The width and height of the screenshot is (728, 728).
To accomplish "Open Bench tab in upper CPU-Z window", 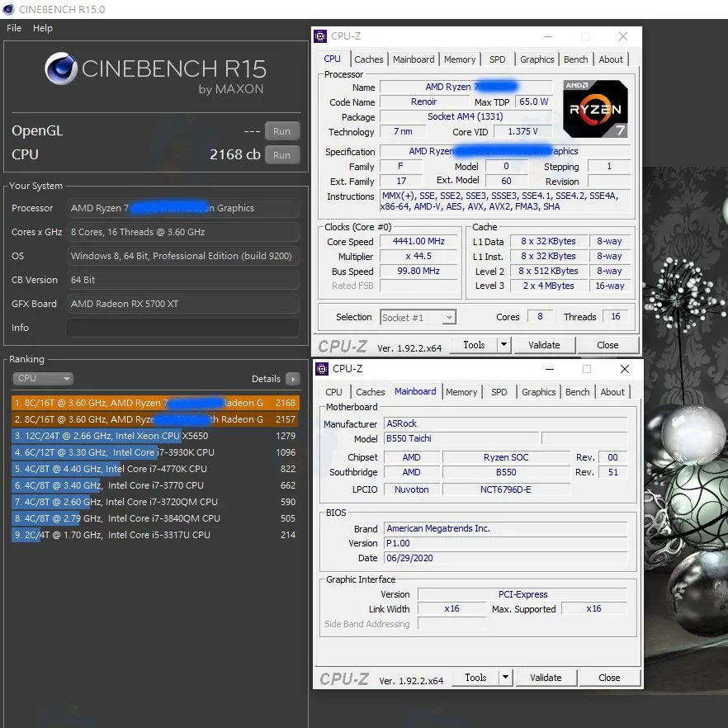I will coord(576,59).
